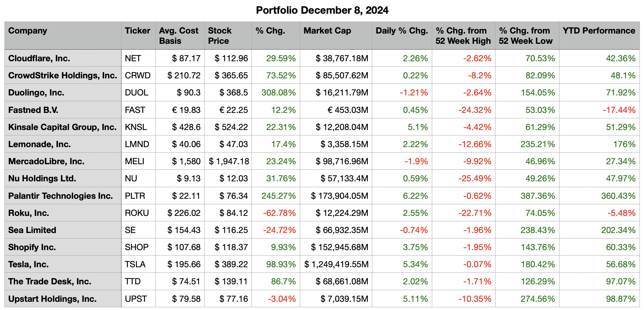Select Tesla's $ 1,249,419.55M market cap
This screenshot has height=310, width=644.
point(336,264)
